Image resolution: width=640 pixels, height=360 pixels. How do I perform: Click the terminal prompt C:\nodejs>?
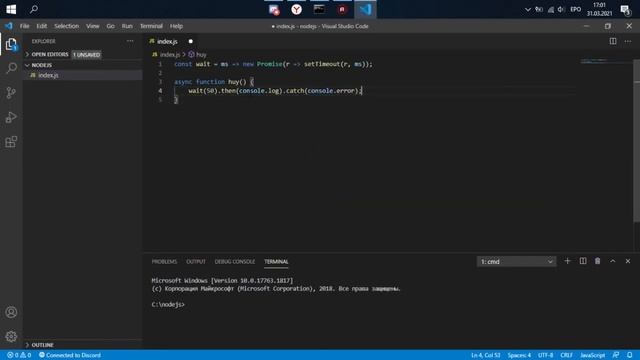pos(168,304)
